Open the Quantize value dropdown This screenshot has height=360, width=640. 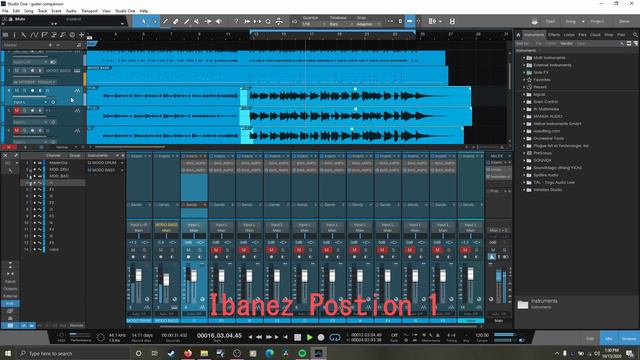[x=313, y=24]
